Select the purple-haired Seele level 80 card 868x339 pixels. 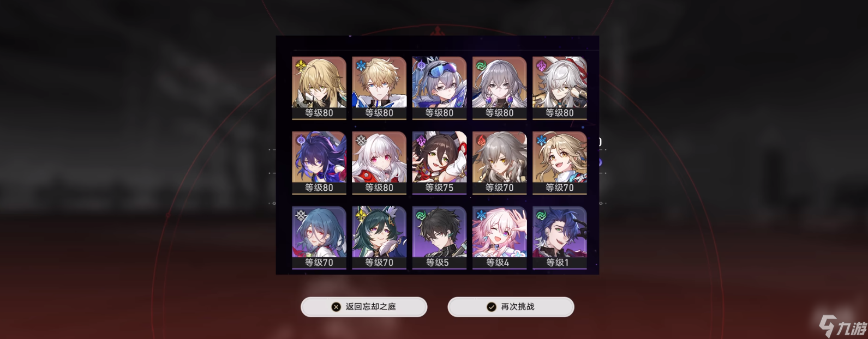(x=319, y=162)
